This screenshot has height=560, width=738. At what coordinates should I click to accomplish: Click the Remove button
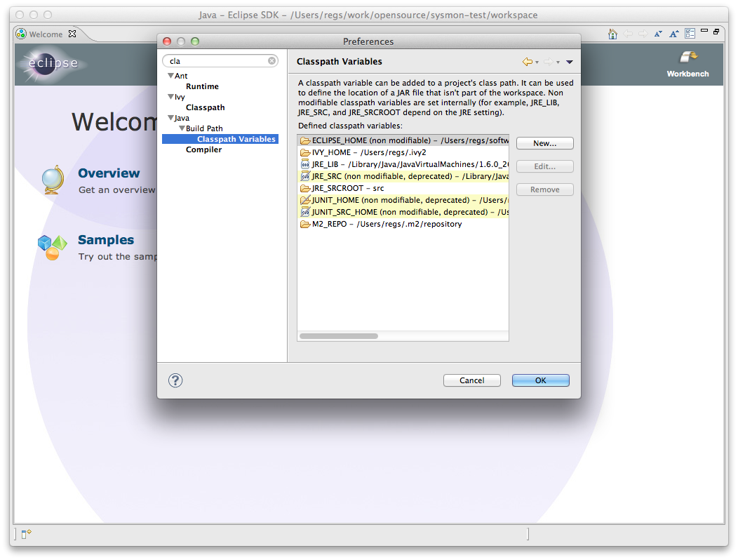click(x=544, y=189)
